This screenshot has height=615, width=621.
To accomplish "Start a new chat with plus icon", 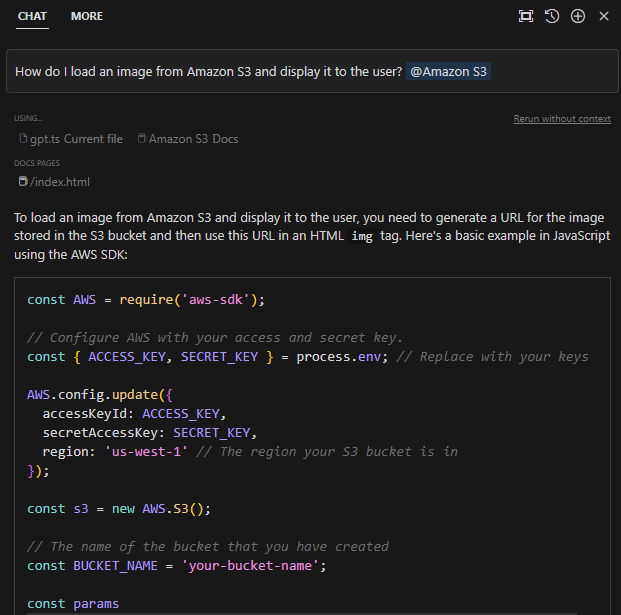I will tap(578, 16).
